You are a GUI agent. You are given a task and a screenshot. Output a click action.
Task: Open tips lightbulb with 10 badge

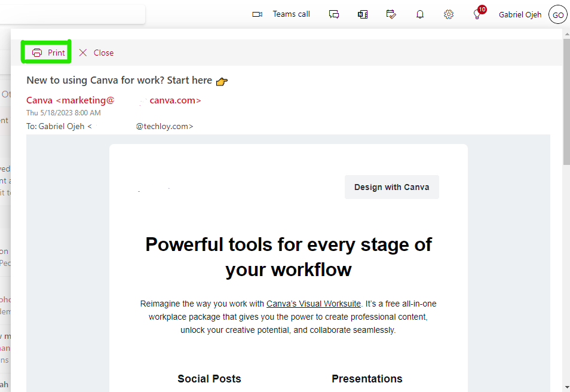coord(479,13)
